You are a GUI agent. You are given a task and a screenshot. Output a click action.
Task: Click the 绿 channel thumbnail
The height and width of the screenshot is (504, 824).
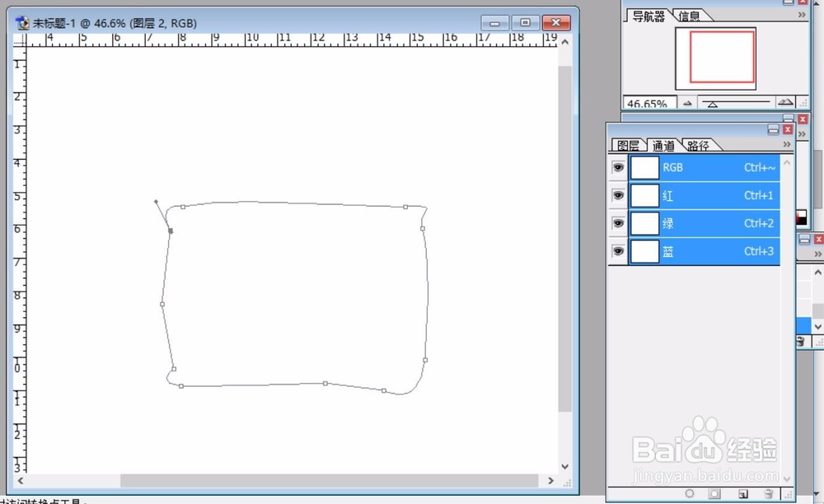pyautogui.click(x=644, y=223)
